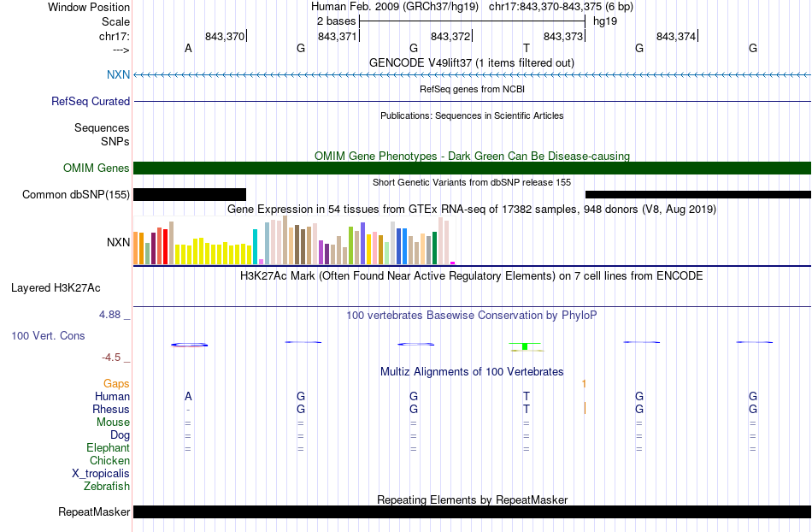Click the Scale label on the left
812x532 pixels.
tap(115, 21)
